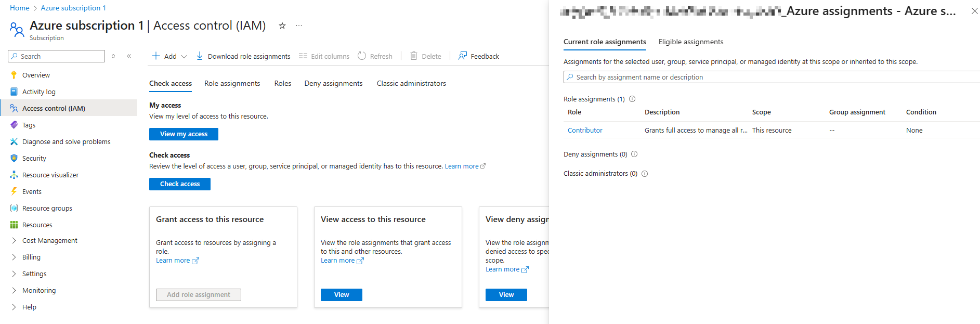Expand Help section in sidebar
Viewport: 980px width, 324px height.
pyautogui.click(x=14, y=307)
